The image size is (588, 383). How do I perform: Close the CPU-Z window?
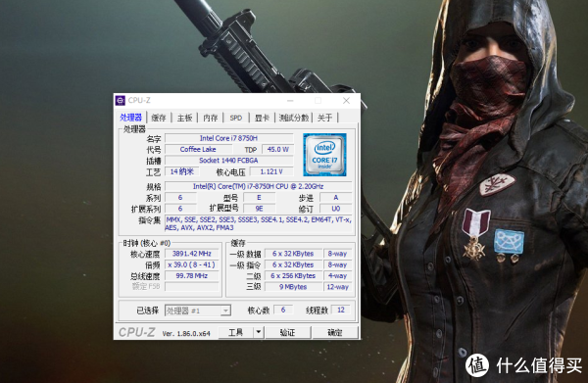(347, 101)
